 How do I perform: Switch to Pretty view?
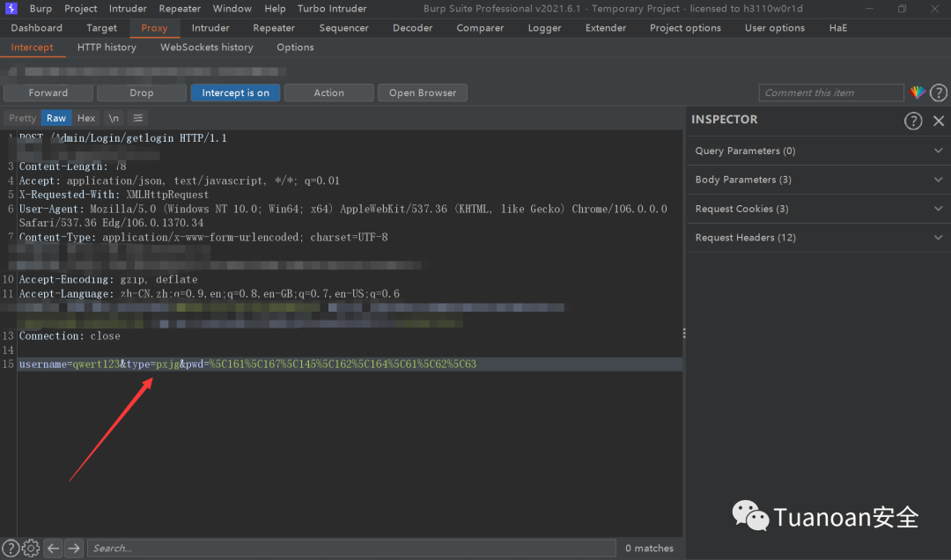22,118
